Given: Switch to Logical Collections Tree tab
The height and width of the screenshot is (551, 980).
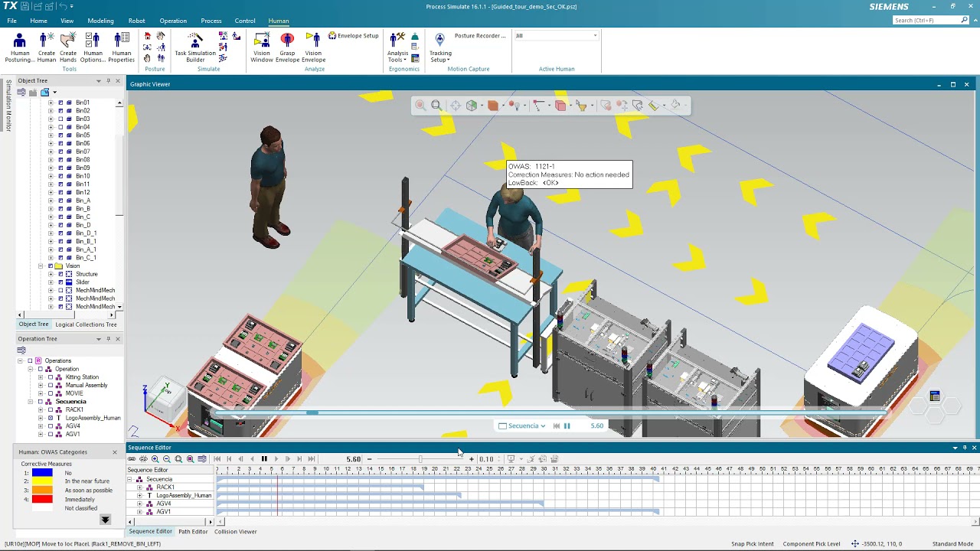Looking at the screenshot, I should coord(86,324).
